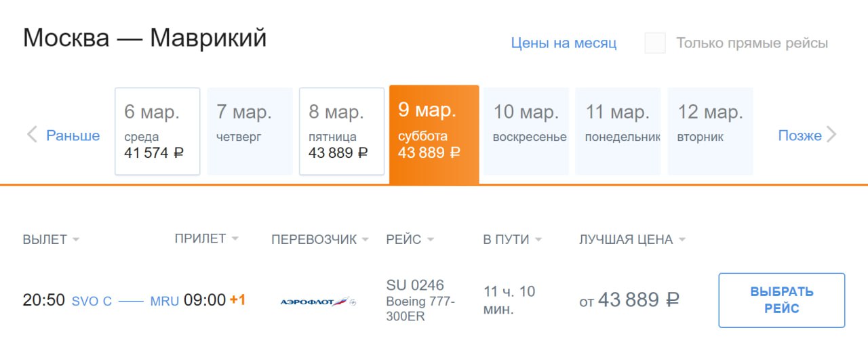Select the 8 мар. пятница date tab
868x353 pixels.
click(x=342, y=131)
